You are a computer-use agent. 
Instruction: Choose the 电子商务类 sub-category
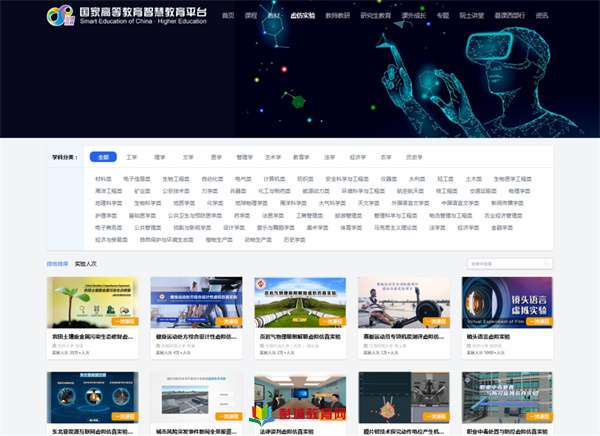click(x=109, y=228)
